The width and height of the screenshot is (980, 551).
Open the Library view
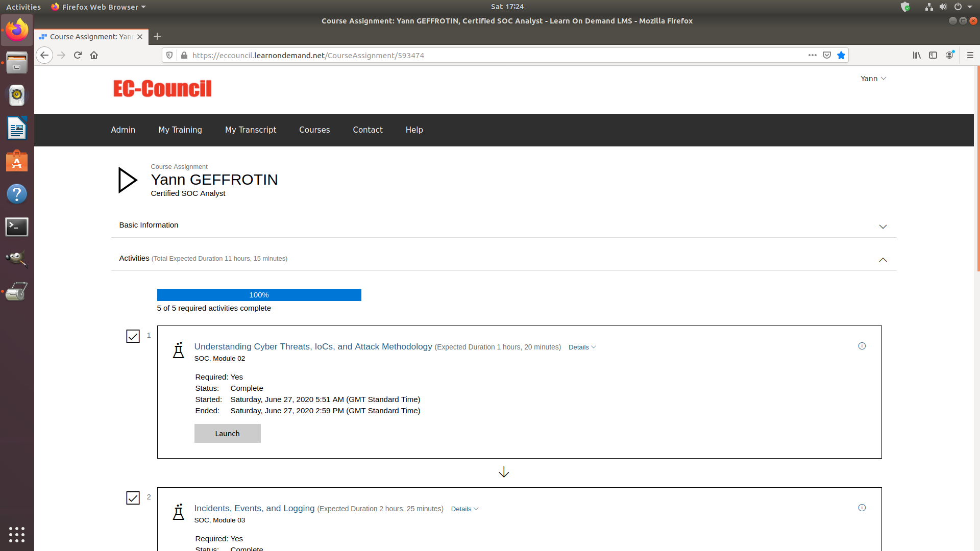[x=917, y=55]
